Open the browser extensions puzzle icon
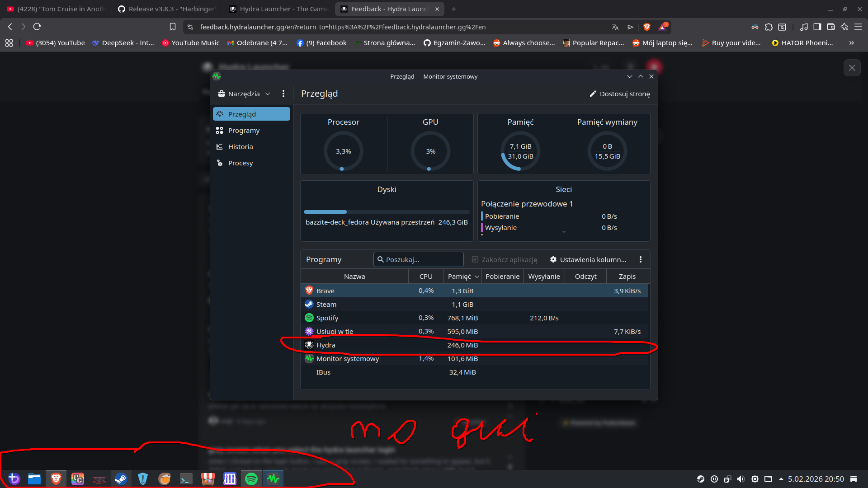This screenshot has height=488, width=868. pyautogui.click(x=769, y=27)
